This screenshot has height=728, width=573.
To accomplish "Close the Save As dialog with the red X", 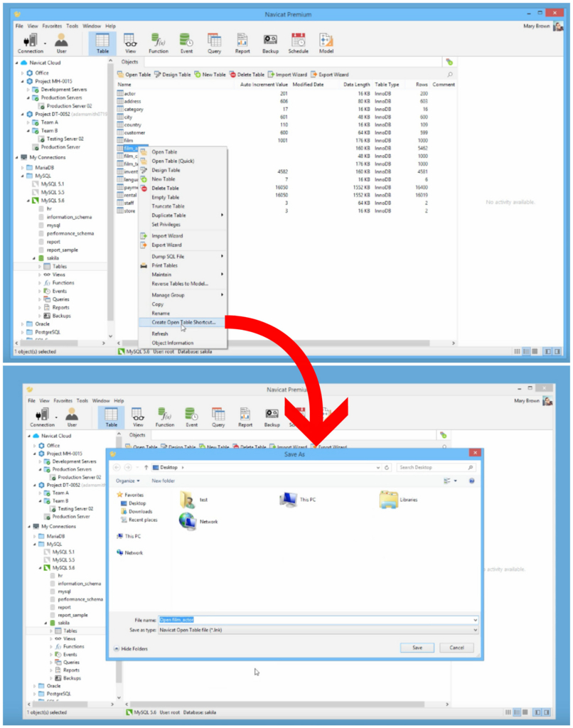I will point(475,453).
